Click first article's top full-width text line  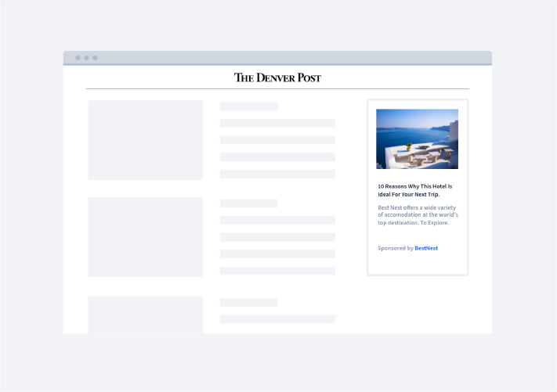pos(277,124)
